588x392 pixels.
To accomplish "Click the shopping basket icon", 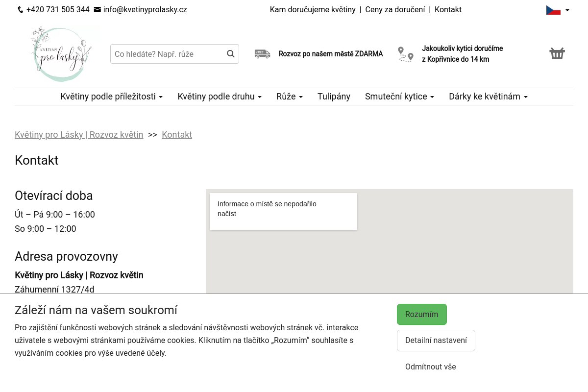I will point(557,53).
